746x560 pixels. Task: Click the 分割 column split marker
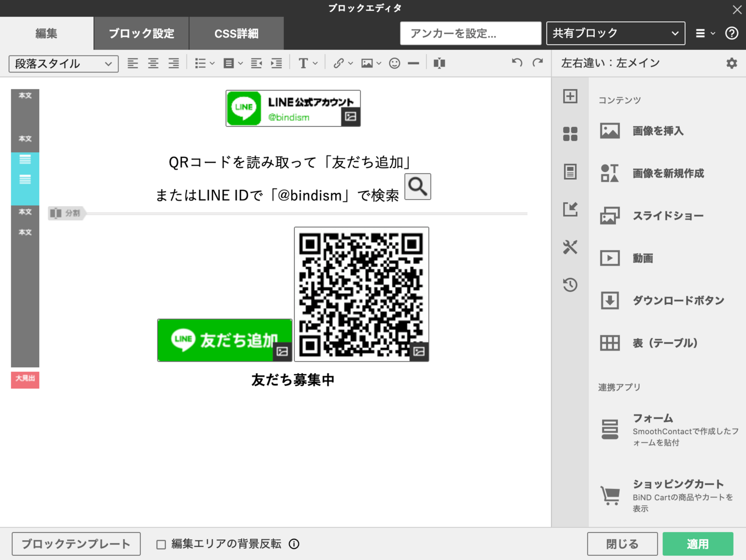tap(67, 213)
